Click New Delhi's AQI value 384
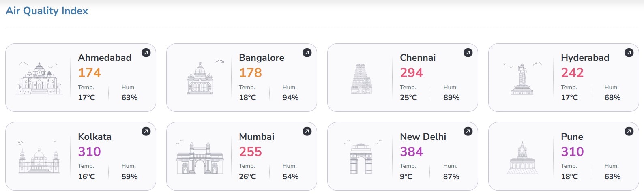Screen dimensions: 644x195 411,152
